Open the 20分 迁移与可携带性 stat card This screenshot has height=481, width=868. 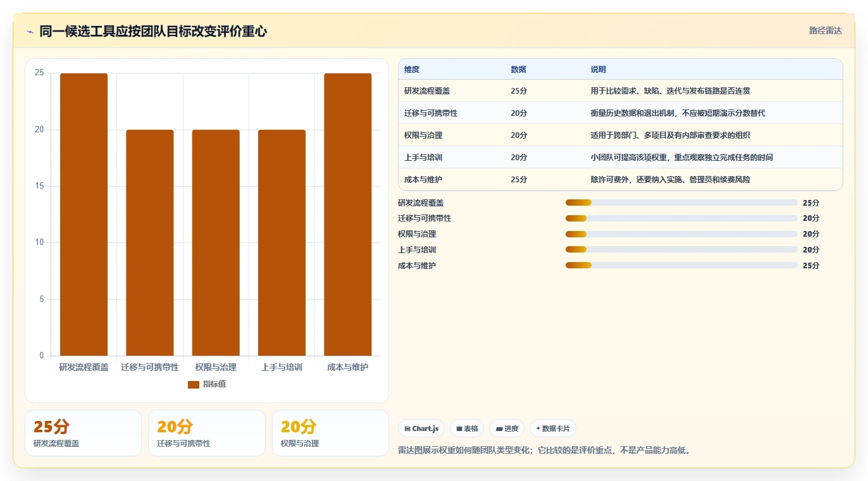(207, 433)
